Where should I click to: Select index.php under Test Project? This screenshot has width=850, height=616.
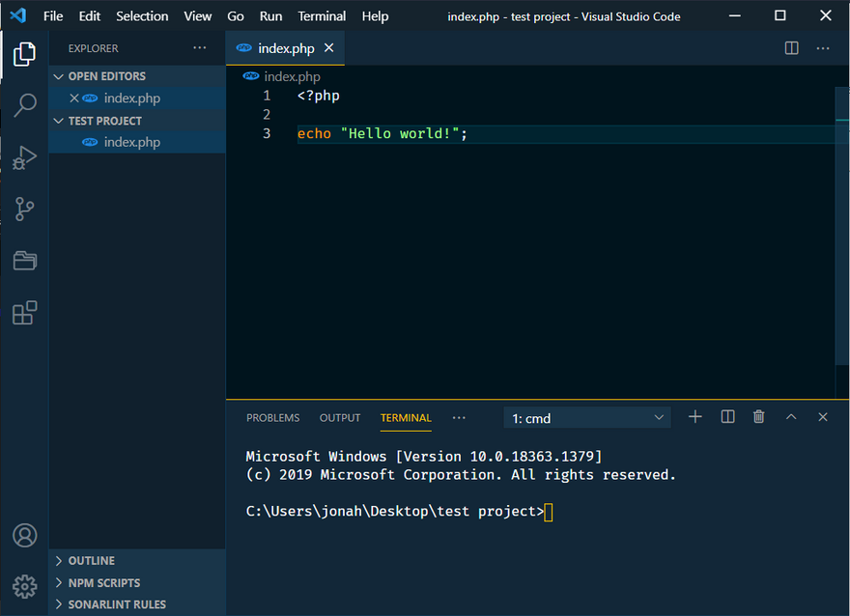point(131,142)
